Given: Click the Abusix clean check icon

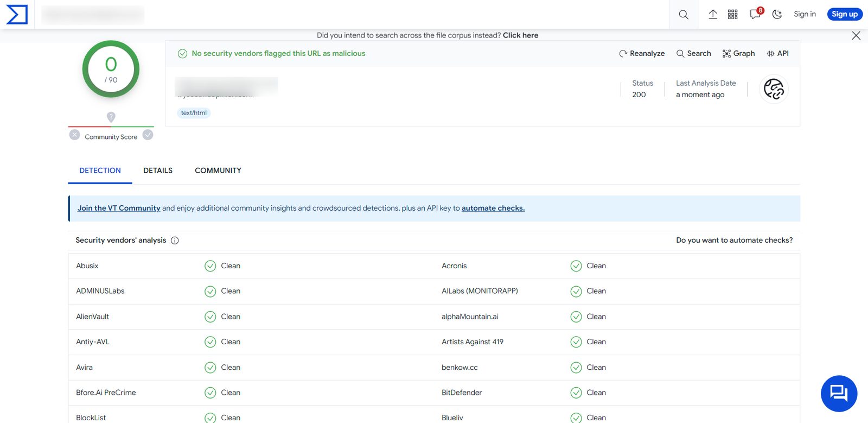Looking at the screenshot, I should [210, 266].
